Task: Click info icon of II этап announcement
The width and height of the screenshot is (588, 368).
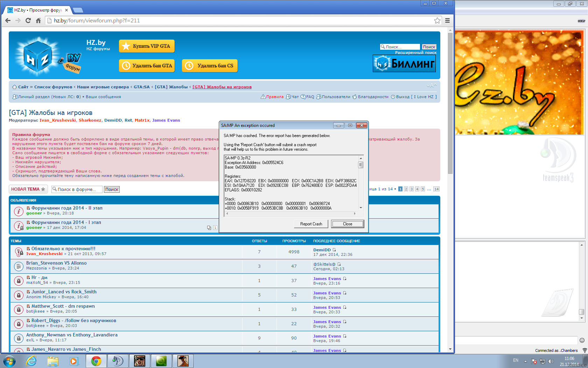Action: 19,211
